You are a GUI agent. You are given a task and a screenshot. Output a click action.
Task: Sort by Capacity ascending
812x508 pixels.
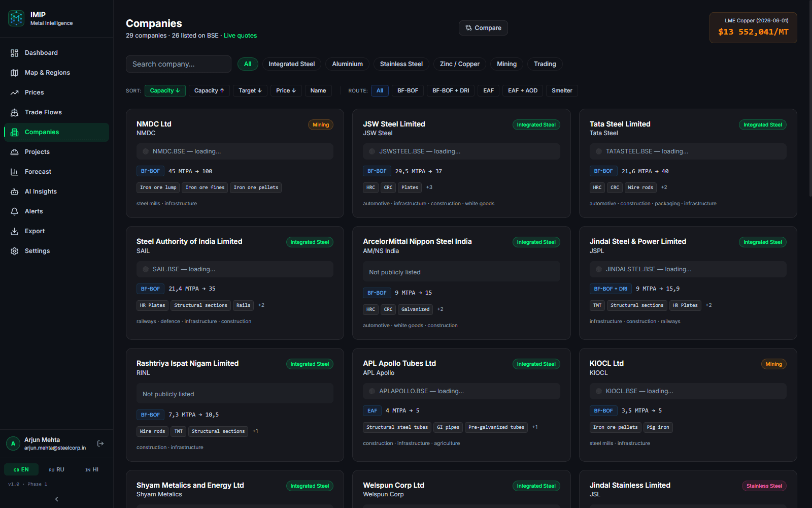(209, 90)
